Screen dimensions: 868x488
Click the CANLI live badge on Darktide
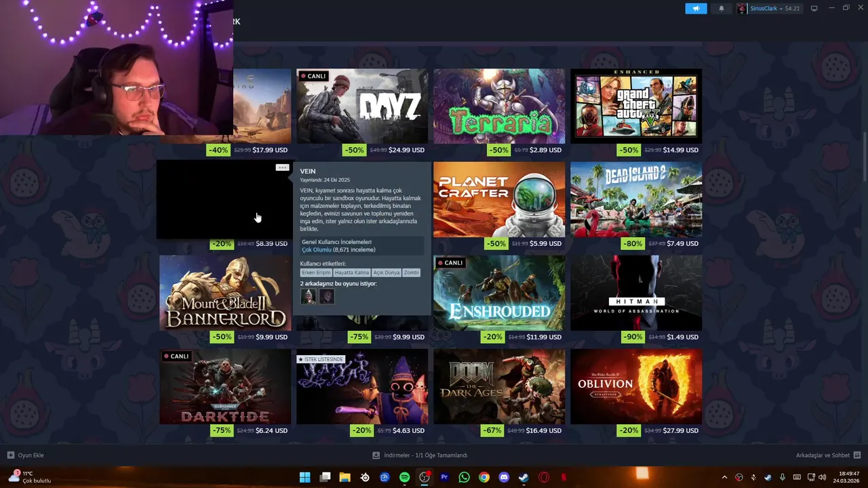tap(176, 357)
